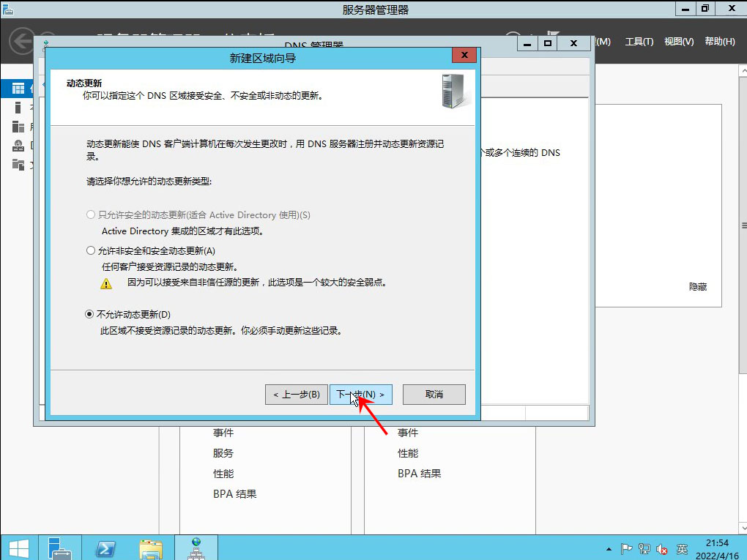Open the Dashboard icon in Server Manager sidebar
Viewport: 747px width, 560px height.
18,89
